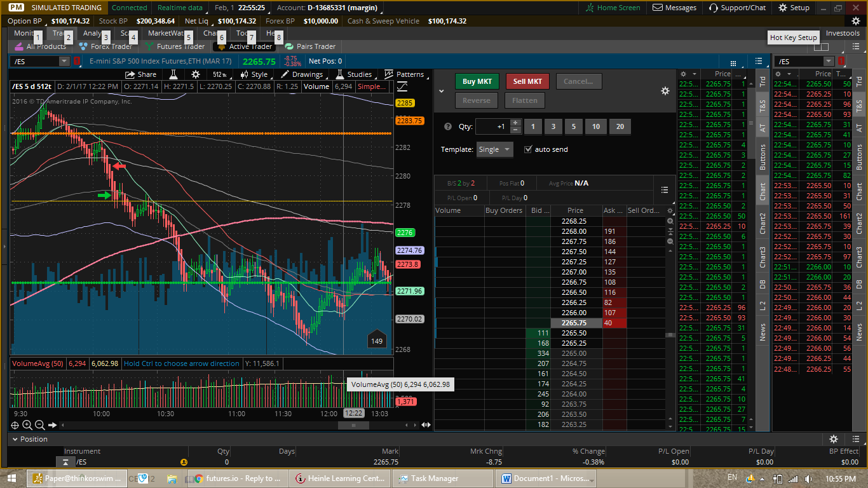Open the /ES symbol dropdown in far-right panel

[828, 61]
